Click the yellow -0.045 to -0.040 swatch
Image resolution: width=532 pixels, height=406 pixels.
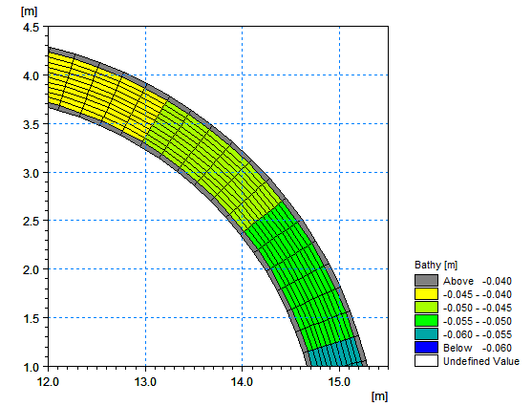426,293
